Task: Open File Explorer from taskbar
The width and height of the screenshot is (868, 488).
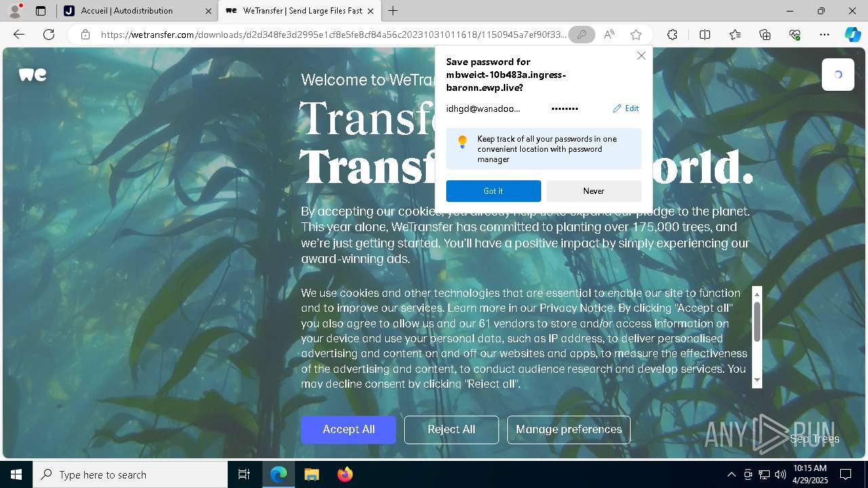Action: tap(312, 474)
